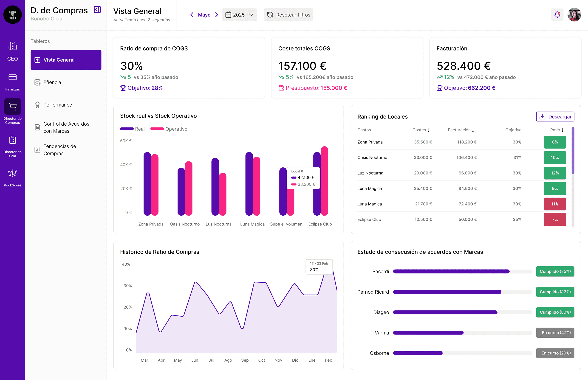Image resolution: width=588 pixels, height=380 pixels.
Task: Click the Osborne progress bar
Action: tap(462, 353)
